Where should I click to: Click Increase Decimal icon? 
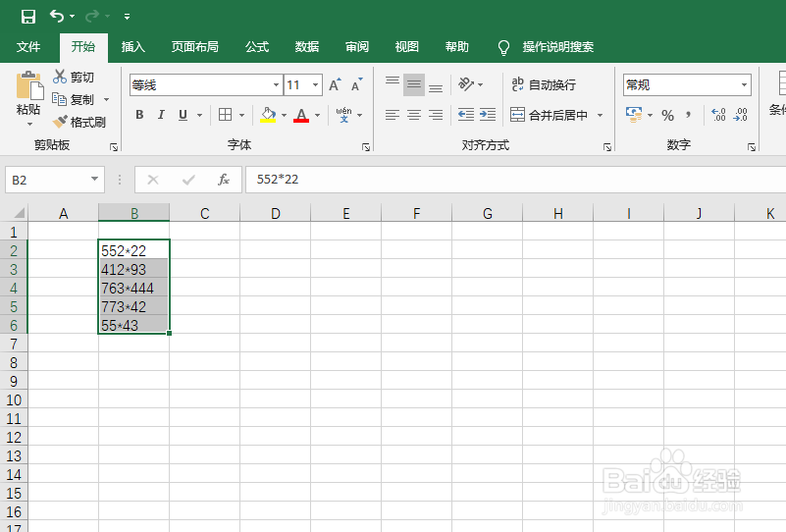[718, 115]
